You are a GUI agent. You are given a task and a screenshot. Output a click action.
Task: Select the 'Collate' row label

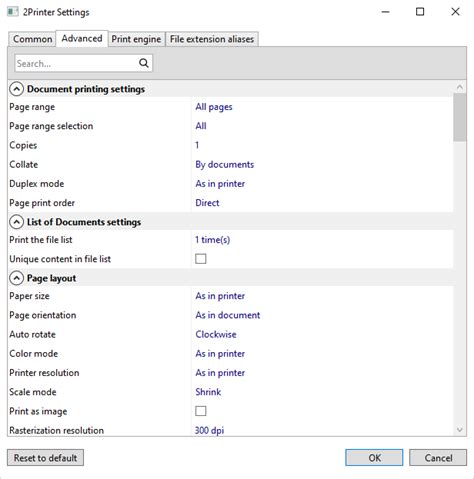24,164
